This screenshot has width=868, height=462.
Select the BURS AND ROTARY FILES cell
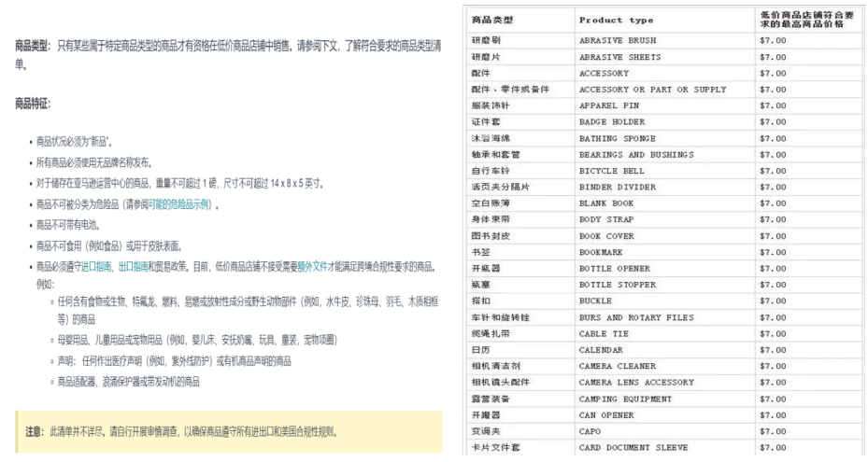coord(665,317)
